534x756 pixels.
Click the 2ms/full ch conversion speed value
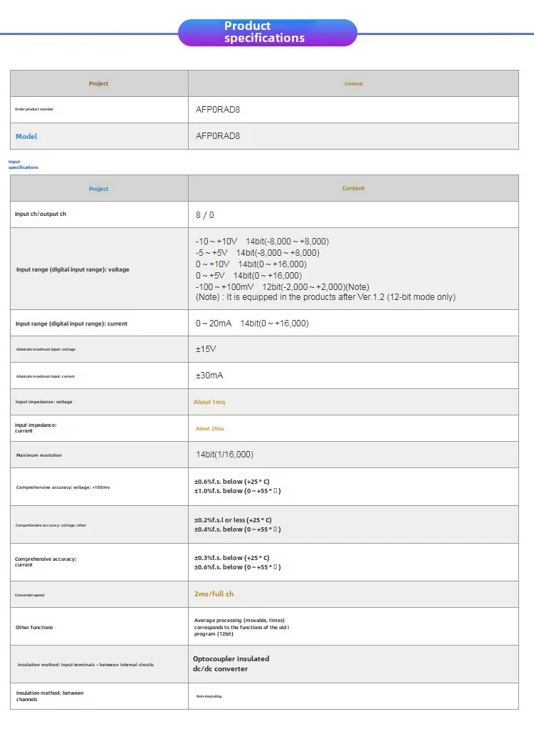coord(214,594)
